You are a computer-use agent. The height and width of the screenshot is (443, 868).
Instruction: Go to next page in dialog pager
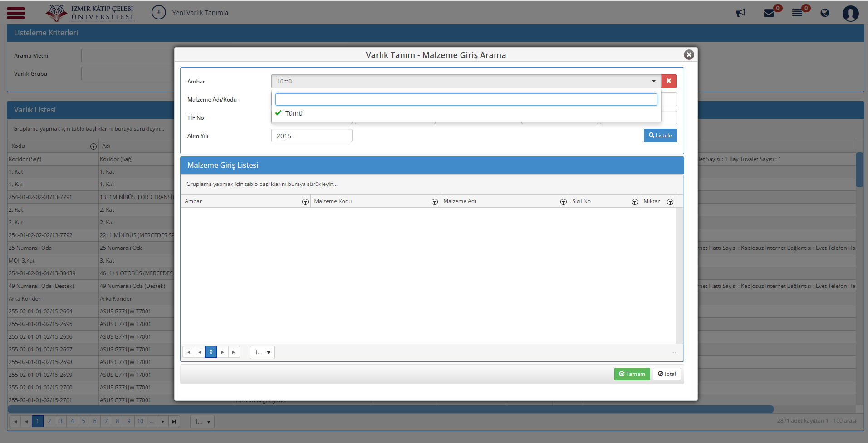[222, 352]
